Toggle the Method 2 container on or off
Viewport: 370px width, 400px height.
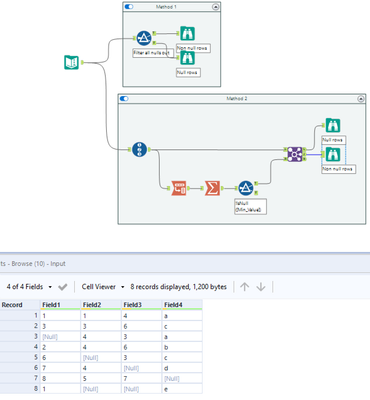(124, 99)
